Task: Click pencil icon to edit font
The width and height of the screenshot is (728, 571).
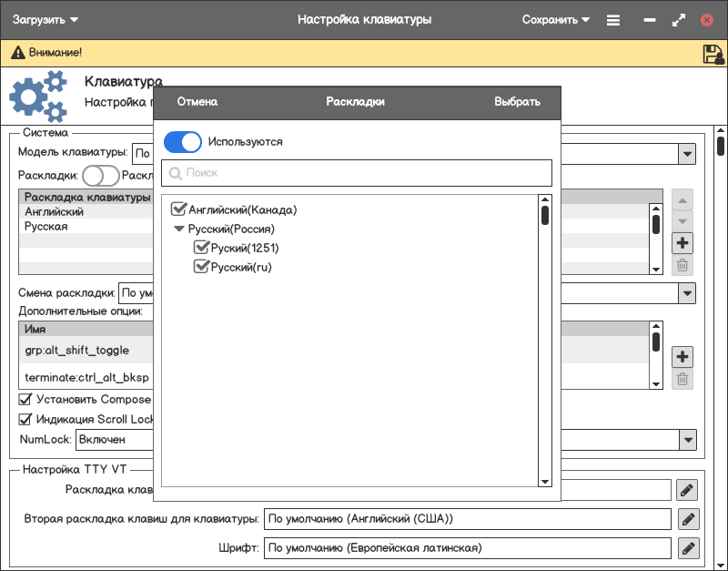Action: click(x=687, y=548)
